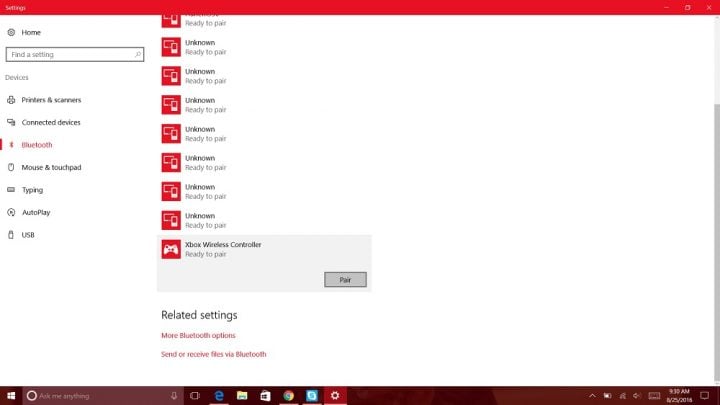Click the Settings gear taskbar icon

(x=335, y=396)
